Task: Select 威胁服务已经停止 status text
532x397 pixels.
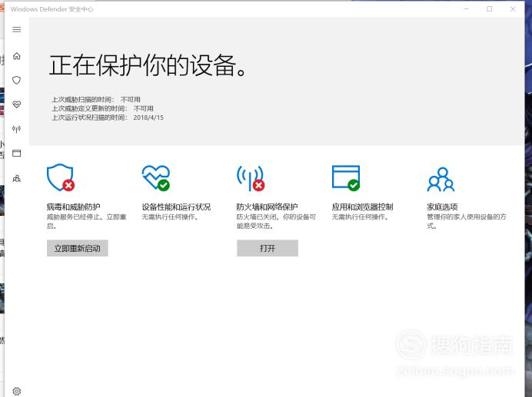Action: click(86, 221)
